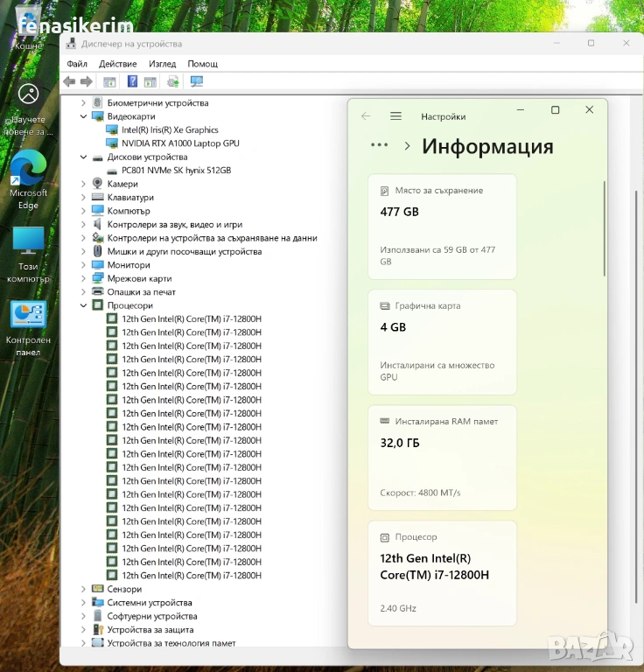This screenshot has height=672, width=644.
Task: Click the Back arrow in Device Manager toolbar
Action: [x=69, y=81]
